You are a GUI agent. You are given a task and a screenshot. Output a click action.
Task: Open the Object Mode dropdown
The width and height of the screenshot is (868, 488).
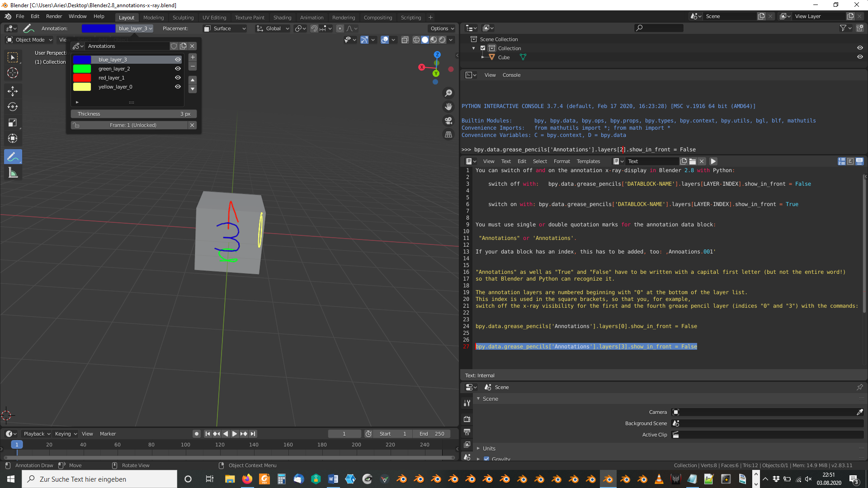[29, 40]
